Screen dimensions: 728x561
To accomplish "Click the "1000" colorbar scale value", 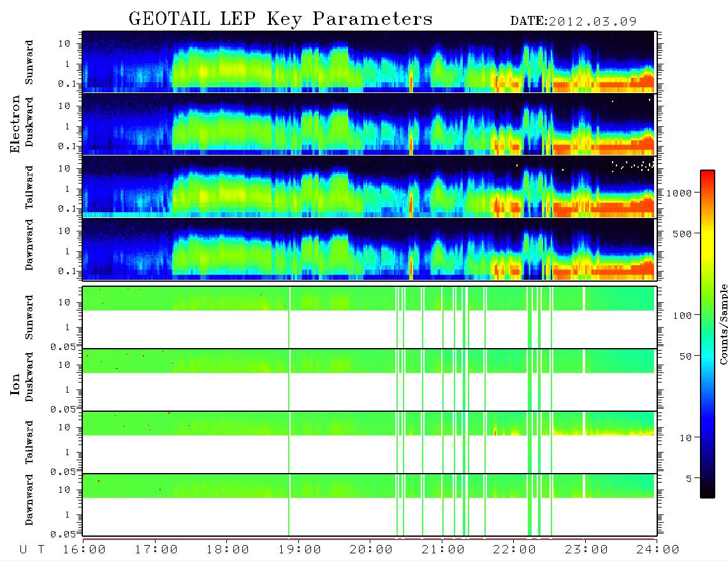I will (x=680, y=193).
